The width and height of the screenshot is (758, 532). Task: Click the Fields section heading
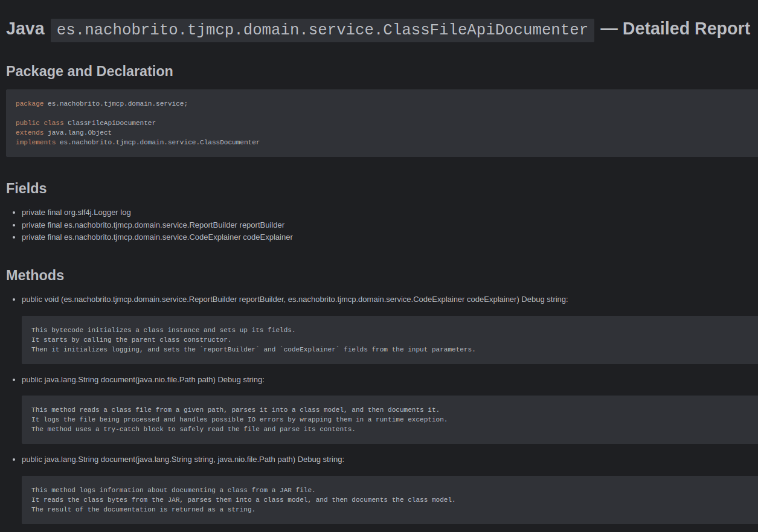click(x=26, y=188)
